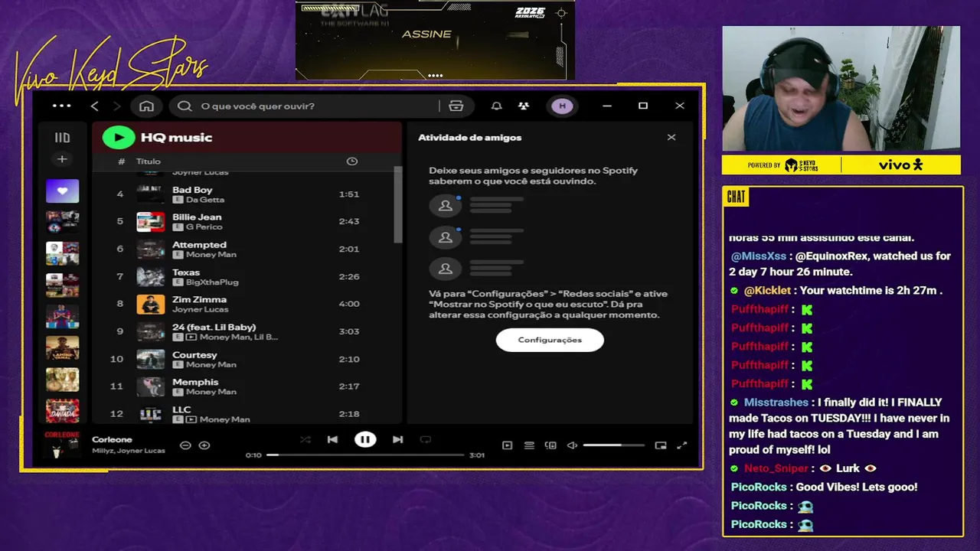
Task: Click the music video icon on LLC
Action: pyautogui.click(x=191, y=419)
